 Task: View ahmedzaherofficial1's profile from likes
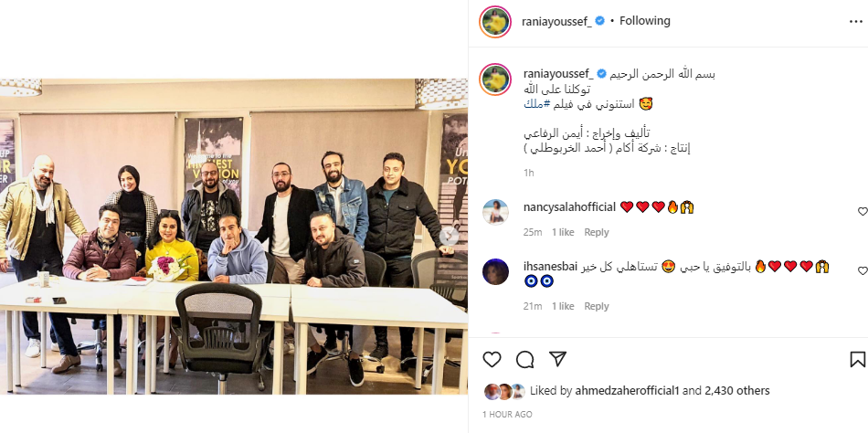[x=627, y=391]
